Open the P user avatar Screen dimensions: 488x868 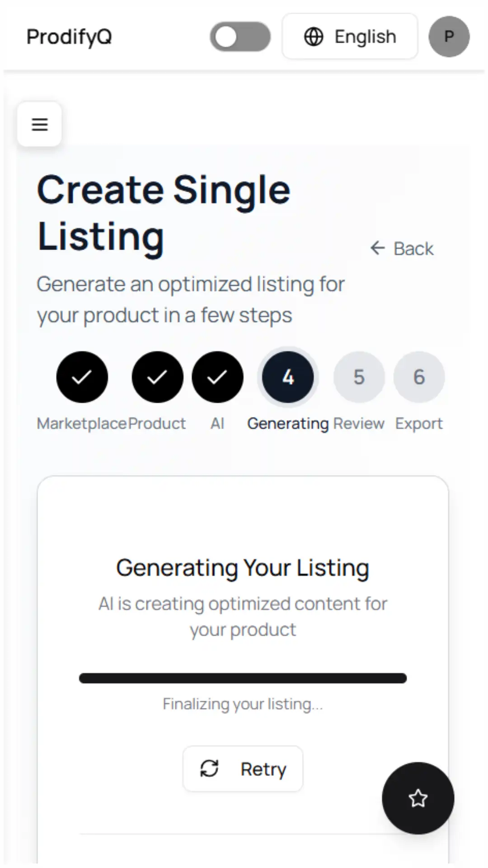click(x=449, y=37)
